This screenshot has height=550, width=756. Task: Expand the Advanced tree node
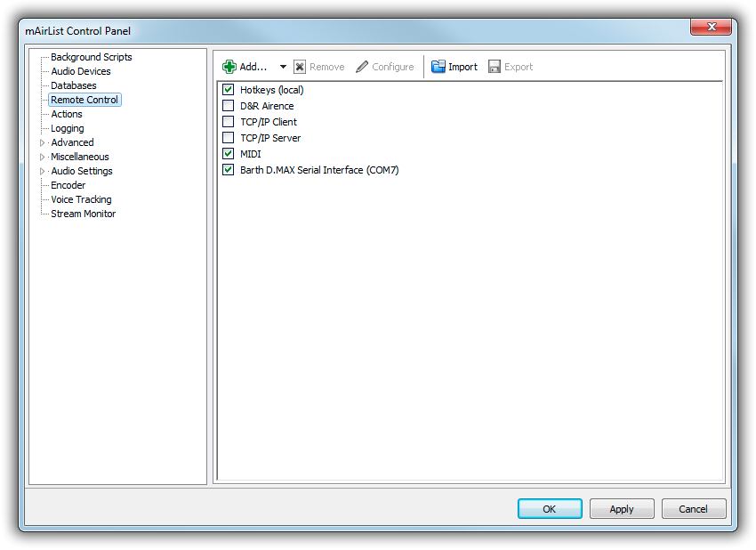(42, 142)
